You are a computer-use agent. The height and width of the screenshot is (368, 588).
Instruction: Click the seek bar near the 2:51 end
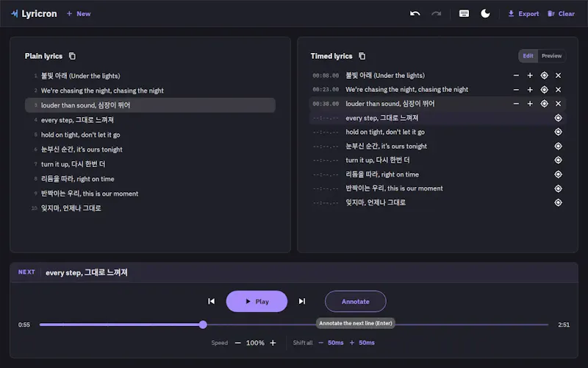(x=545, y=325)
